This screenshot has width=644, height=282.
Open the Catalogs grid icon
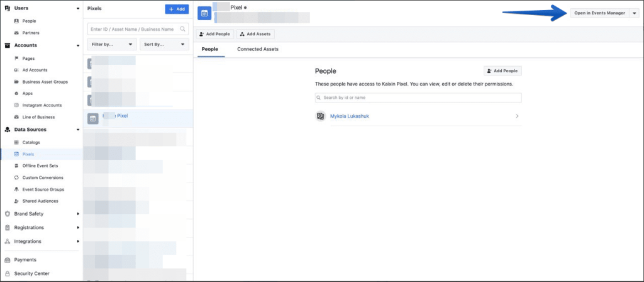(16, 142)
